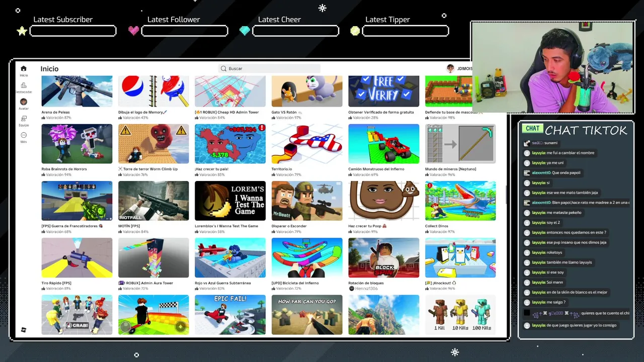Click chat message 'me fui a cambiar el nombre'
The width and height of the screenshot is (644, 362).
pyautogui.click(x=570, y=153)
